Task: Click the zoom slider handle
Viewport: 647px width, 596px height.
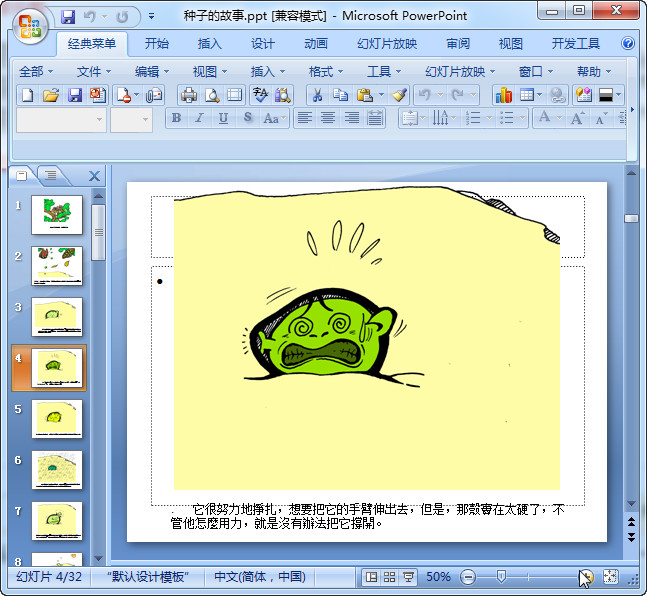Action: click(x=501, y=577)
